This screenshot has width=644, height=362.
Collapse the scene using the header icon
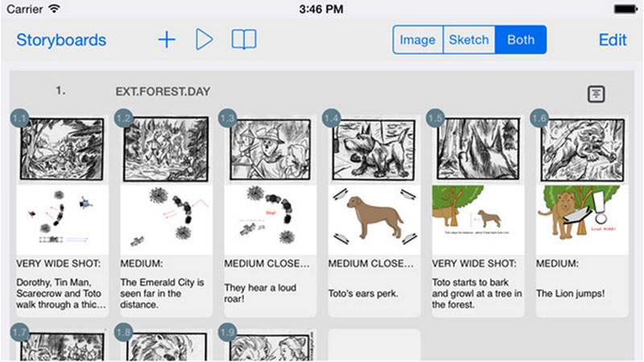[596, 94]
